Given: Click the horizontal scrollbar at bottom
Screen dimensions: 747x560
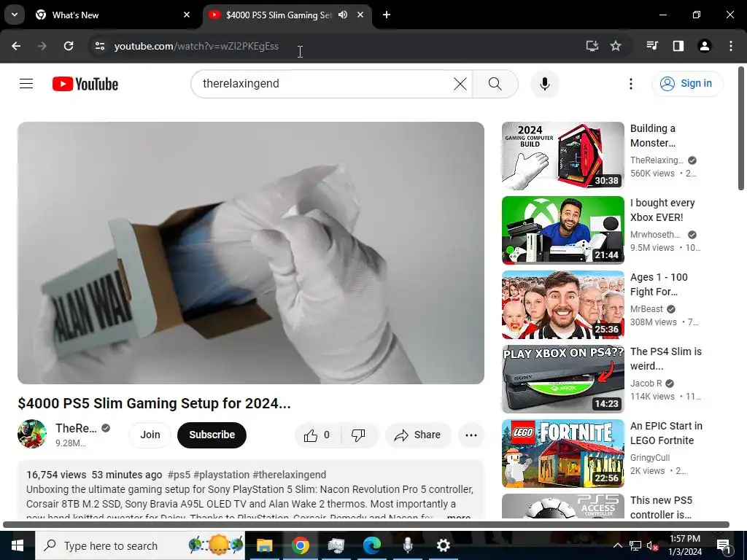Looking at the screenshot, I should click(366, 525).
